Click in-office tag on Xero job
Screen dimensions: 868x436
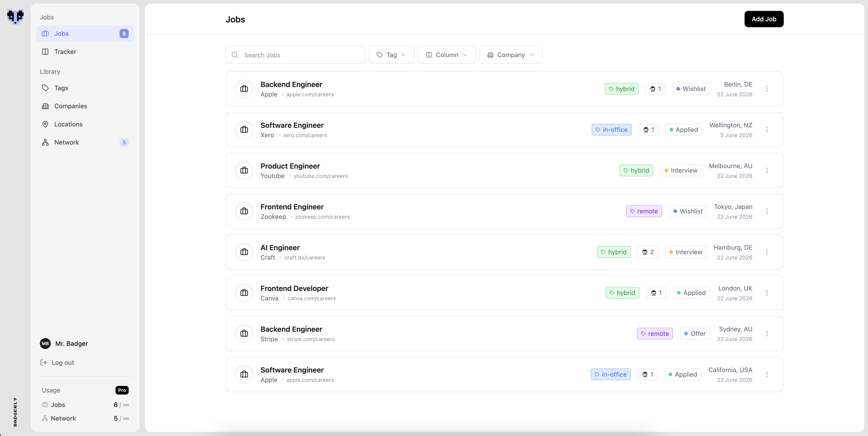(612, 130)
